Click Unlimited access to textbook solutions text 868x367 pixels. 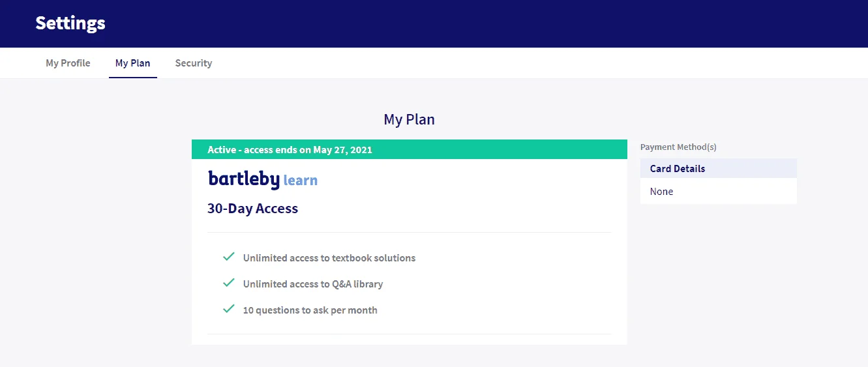(329, 257)
